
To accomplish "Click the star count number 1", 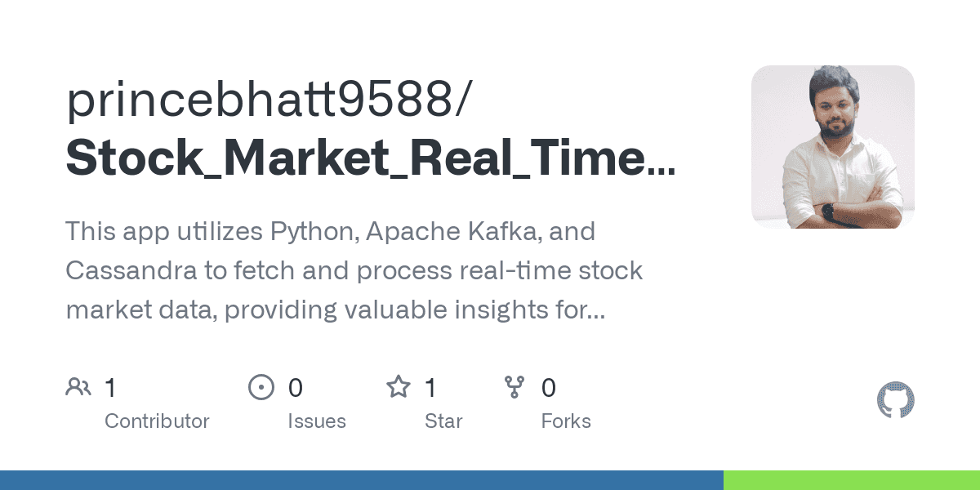I will pos(430,387).
